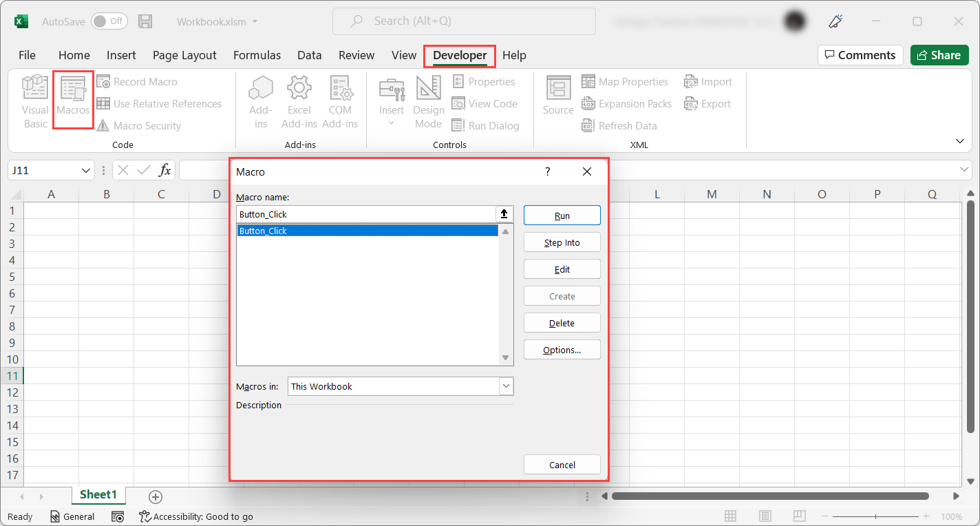Open Macro Security settings
Viewport: 980px width, 526px height.
103,125
